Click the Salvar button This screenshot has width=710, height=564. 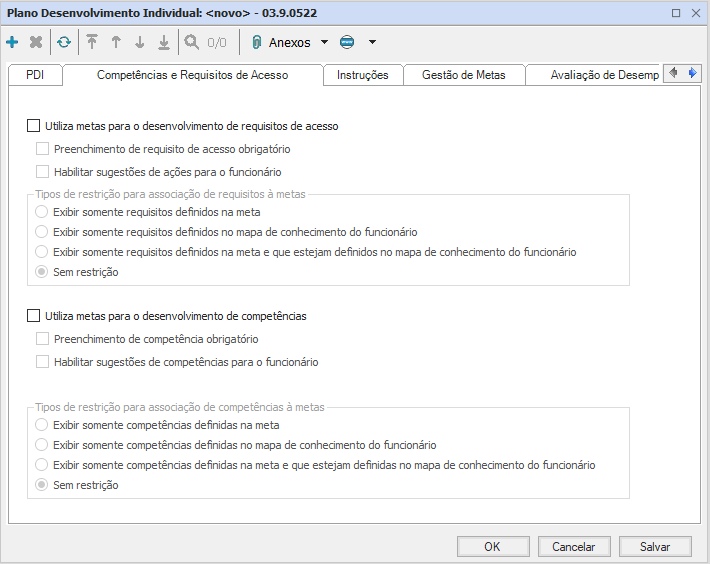[x=655, y=547]
